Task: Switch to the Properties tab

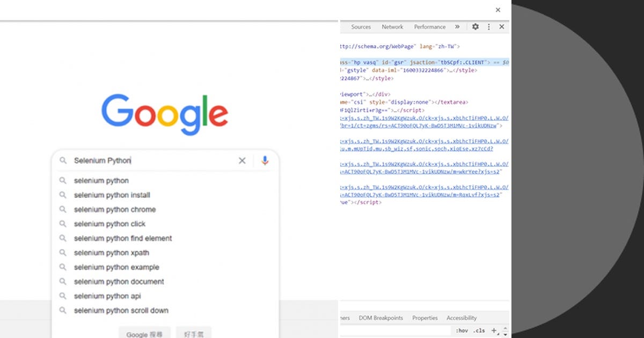Action: 425,318
